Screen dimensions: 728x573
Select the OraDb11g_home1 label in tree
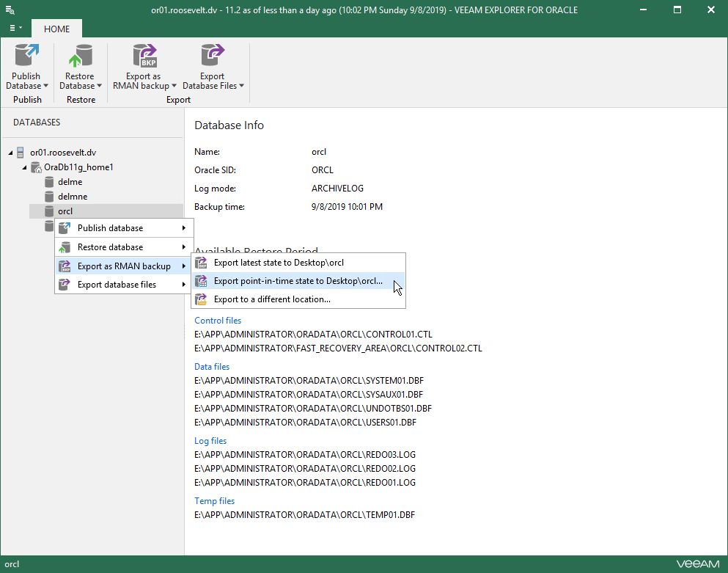(x=78, y=167)
